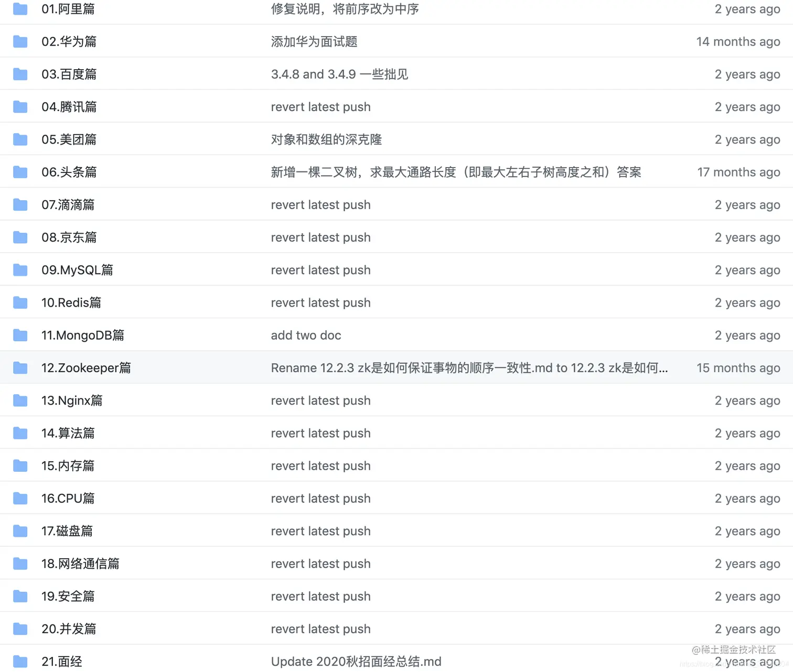793x672 pixels.
Task: Open commit message 修复说明，将前序改为中序
Action: click(x=345, y=9)
